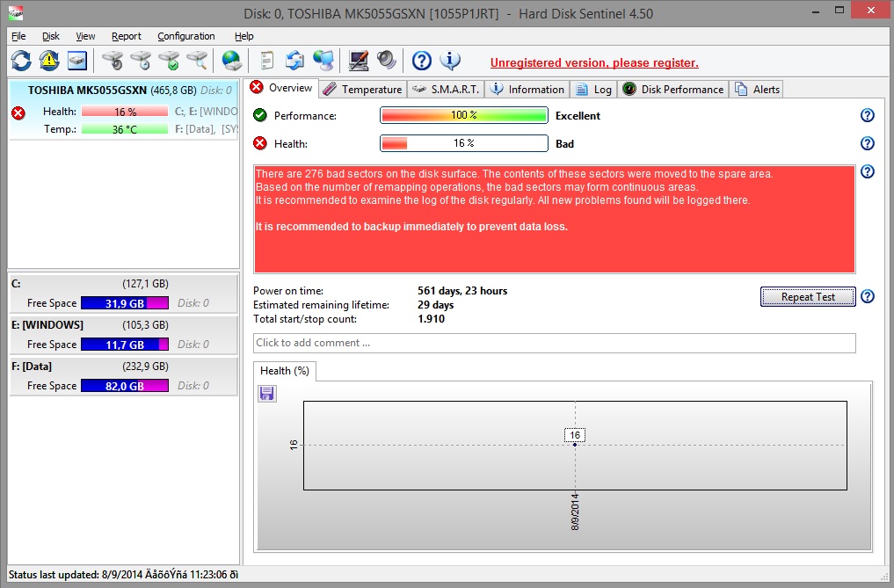Click the red X status icon in disk list

pos(18,113)
